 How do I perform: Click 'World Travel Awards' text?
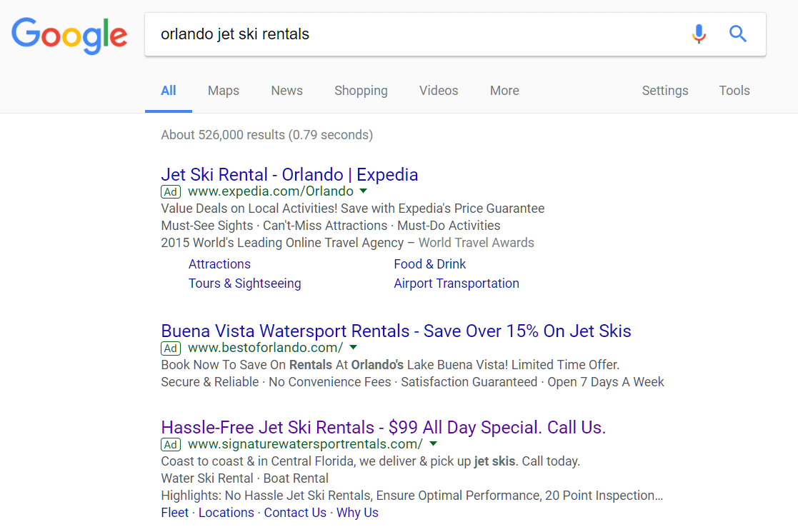(x=477, y=243)
